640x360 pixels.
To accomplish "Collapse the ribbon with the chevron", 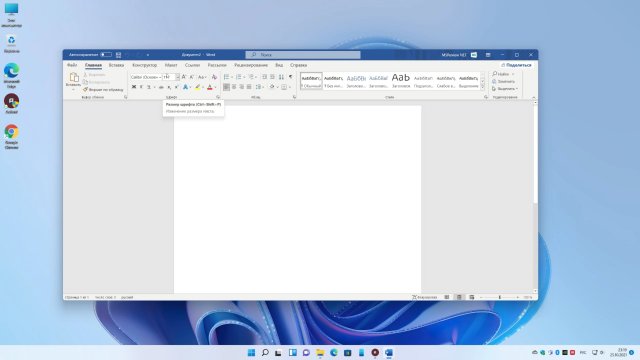I will click(533, 98).
